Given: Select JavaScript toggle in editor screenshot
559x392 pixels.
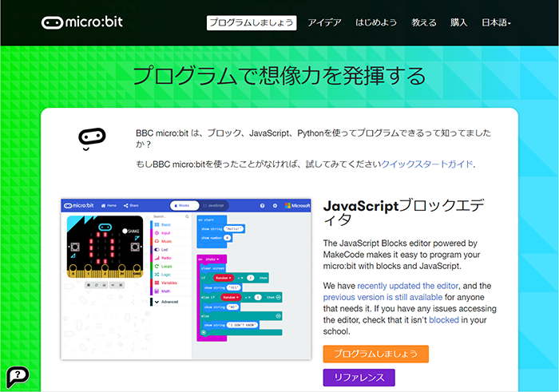Looking at the screenshot, I should (x=214, y=206).
